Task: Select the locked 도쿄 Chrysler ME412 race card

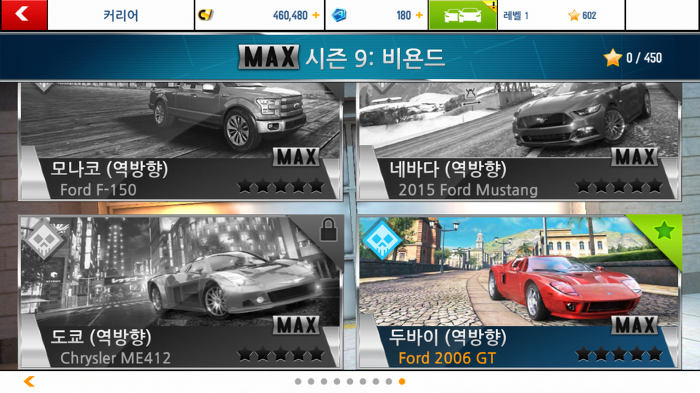Action: tap(181, 292)
